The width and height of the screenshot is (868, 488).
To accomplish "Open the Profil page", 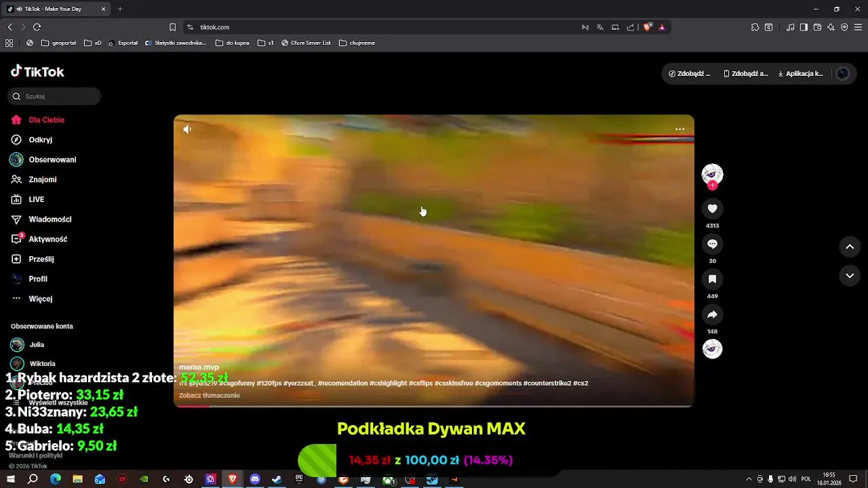I will point(30,279).
